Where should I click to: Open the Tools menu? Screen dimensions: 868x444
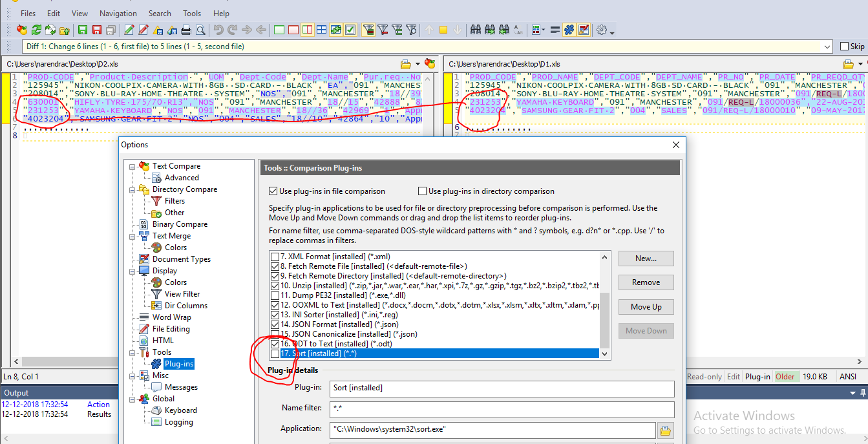tap(192, 14)
